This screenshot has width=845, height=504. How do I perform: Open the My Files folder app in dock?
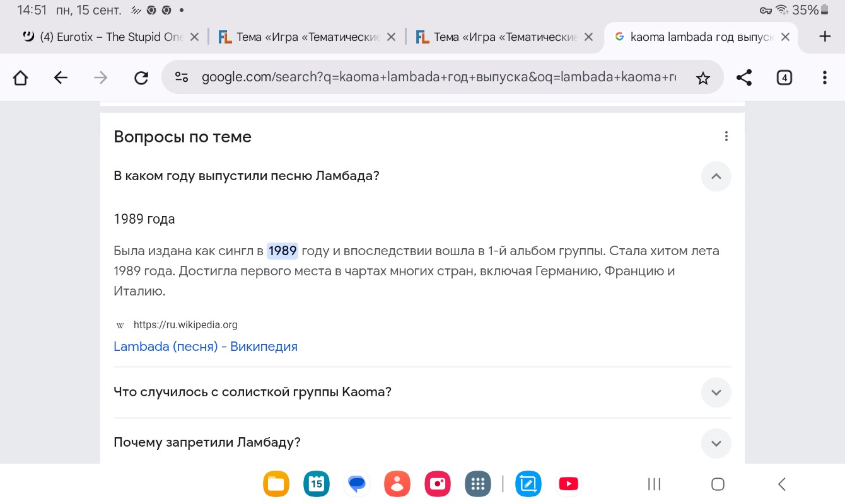(276, 484)
